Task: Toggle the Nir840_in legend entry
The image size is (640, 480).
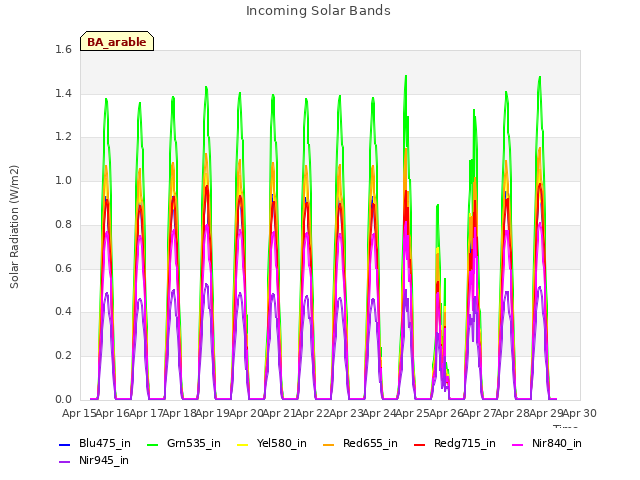Action: coord(547,443)
